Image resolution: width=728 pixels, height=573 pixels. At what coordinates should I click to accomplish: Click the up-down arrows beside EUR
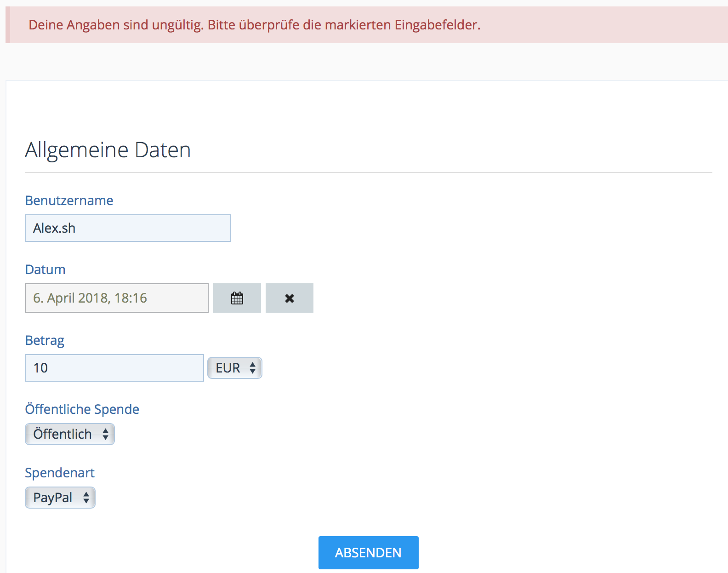point(252,368)
